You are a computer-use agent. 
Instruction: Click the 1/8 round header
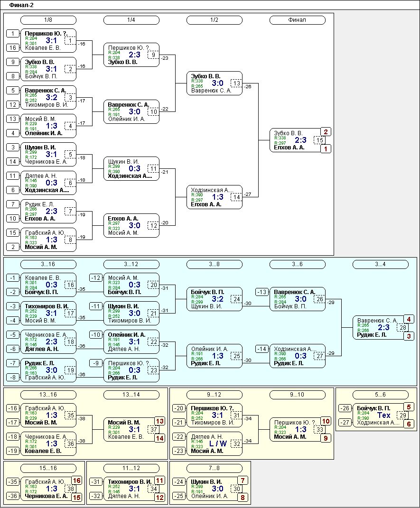click(x=48, y=20)
